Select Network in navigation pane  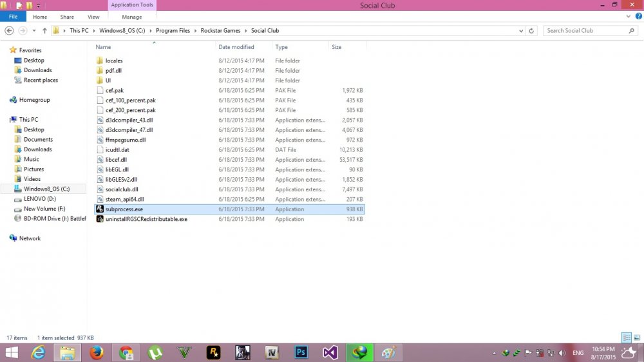(x=30, y=238)
